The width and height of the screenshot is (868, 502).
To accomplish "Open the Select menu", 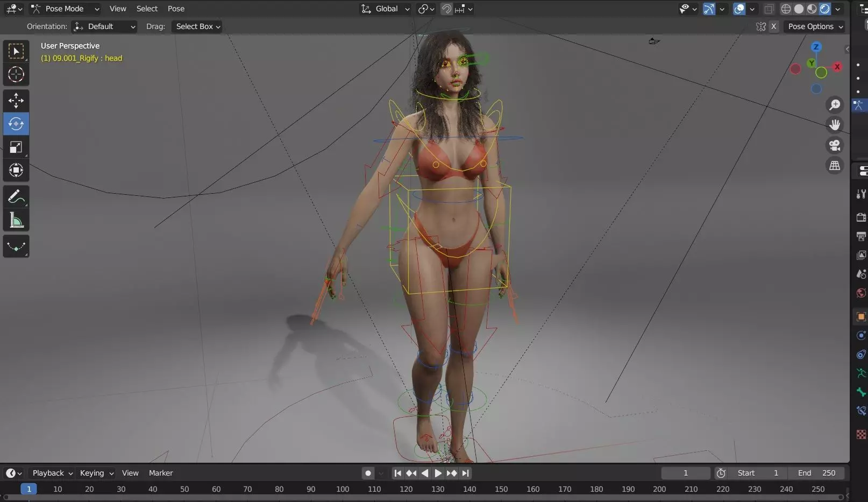I will tap(147, 9).
